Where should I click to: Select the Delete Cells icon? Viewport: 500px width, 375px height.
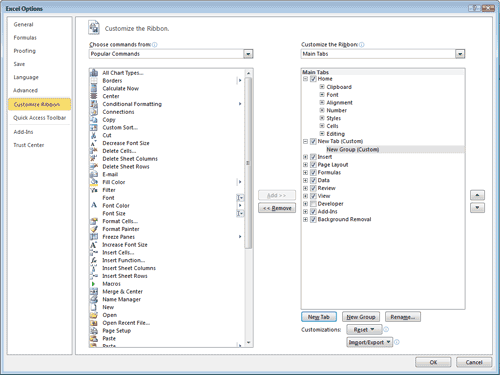click(94, 151)
